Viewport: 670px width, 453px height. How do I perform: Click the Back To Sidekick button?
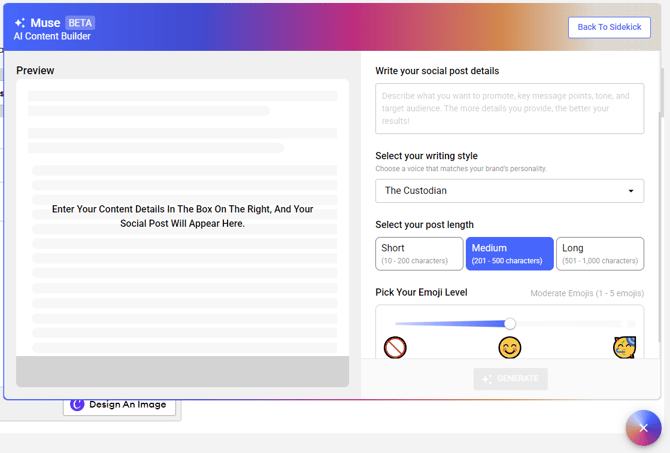(x=609, y=27)
